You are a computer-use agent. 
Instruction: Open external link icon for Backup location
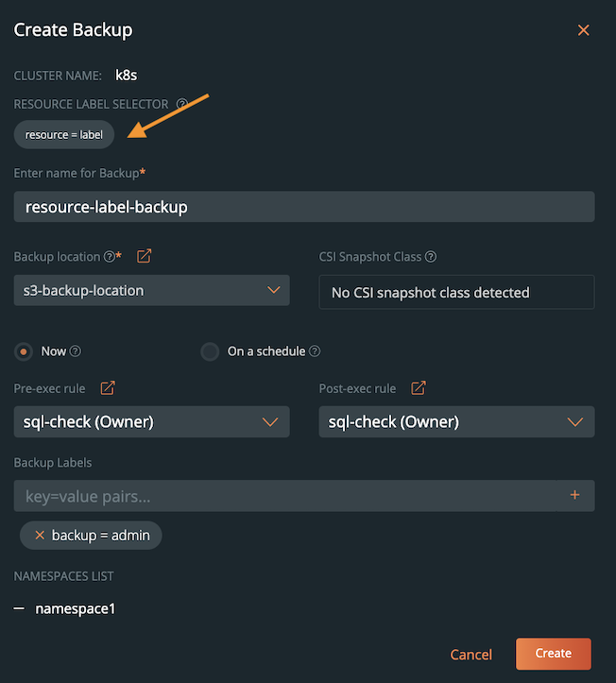pos(144,256)
